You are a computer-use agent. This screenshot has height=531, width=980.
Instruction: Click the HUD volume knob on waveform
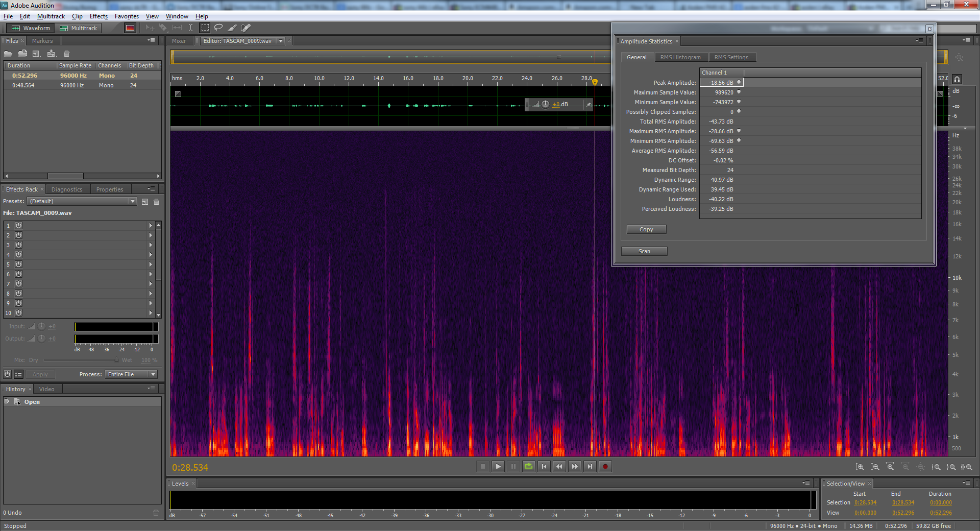[x=545, y=104]
